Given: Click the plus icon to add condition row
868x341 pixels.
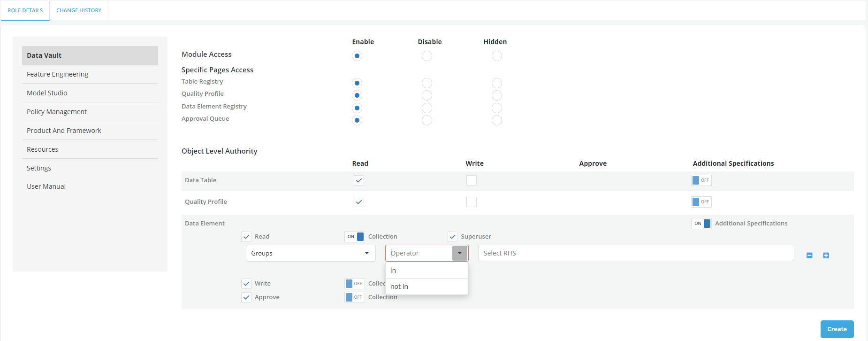Looking at the screenshot, I should [x=826, y=256].
